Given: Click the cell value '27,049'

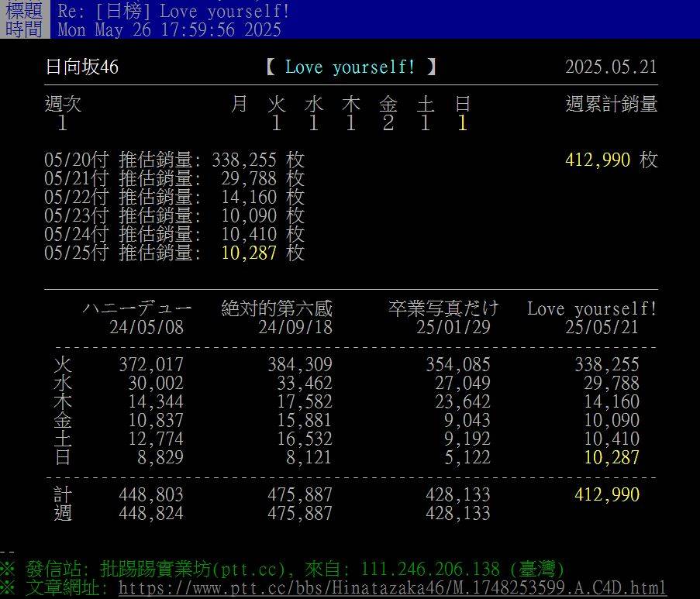Looking at the screenshot, I should point(463,383).
